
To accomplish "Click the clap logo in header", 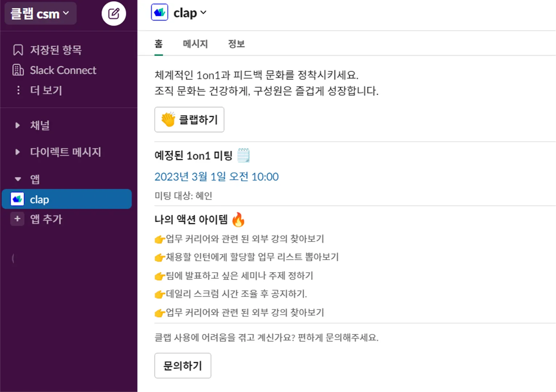I will (x=160, y=13).
